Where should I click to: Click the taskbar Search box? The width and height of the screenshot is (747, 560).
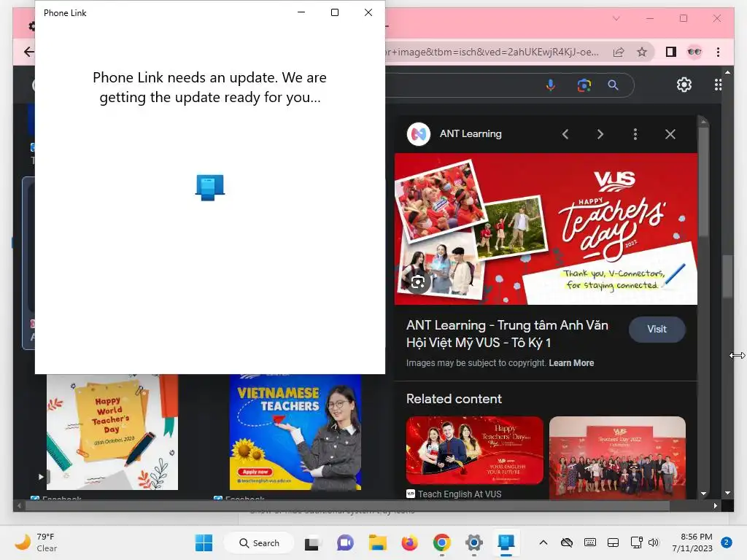click(260, 542)
